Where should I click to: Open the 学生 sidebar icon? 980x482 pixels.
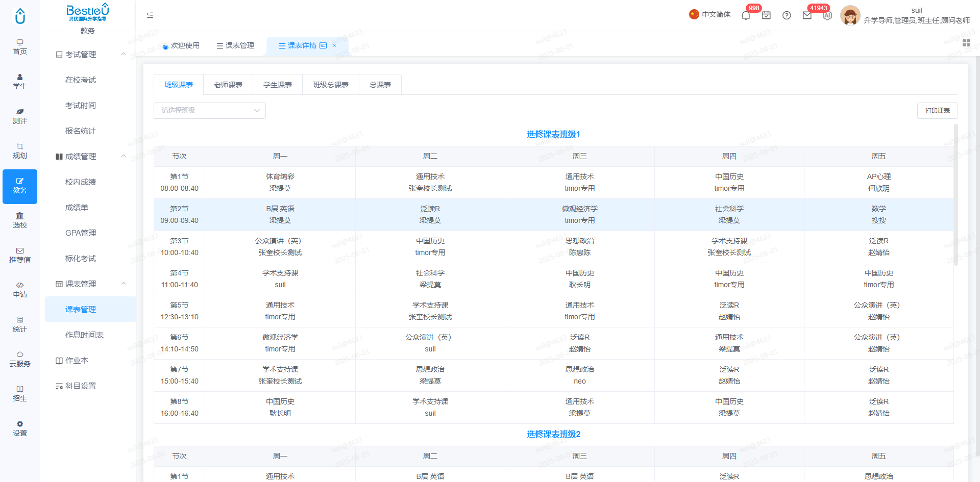pyautogui.click(x=20, y=82)
